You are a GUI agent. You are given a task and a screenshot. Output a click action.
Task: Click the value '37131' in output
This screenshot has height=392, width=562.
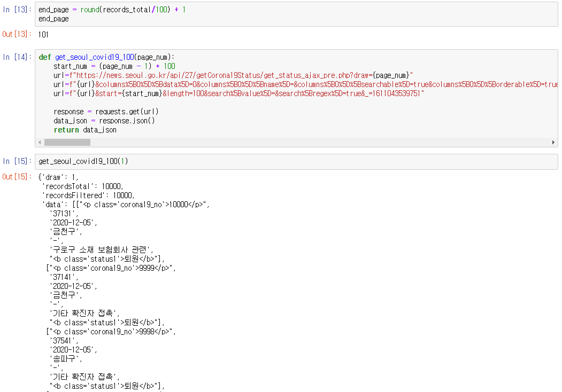click(x=64, y=214)
